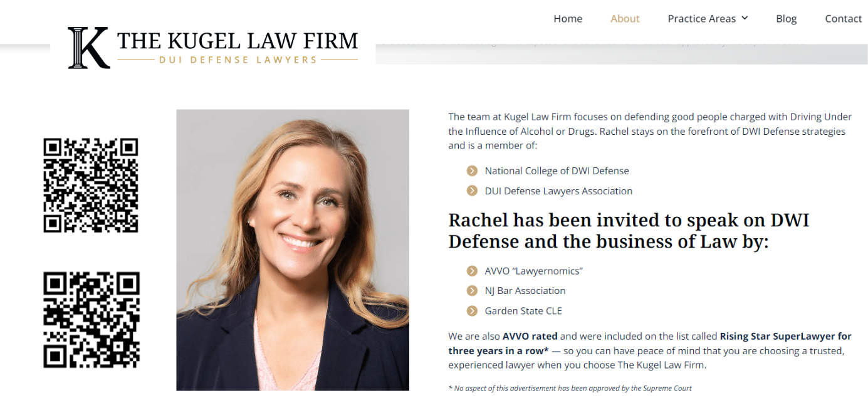The width and height of the screenshot is (868, 410).
Task: Expand the Practice Areas dropdown arrow
Action: point(745,18)
